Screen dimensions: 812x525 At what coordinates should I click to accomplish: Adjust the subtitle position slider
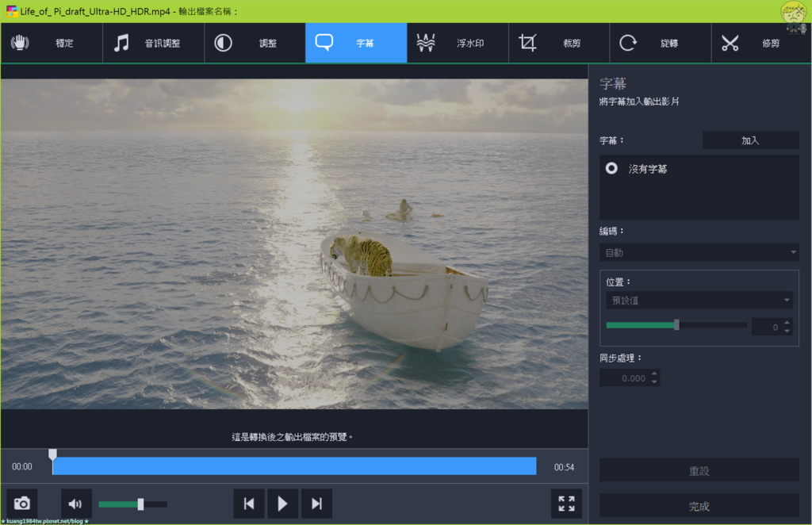[x=676, y=325]
